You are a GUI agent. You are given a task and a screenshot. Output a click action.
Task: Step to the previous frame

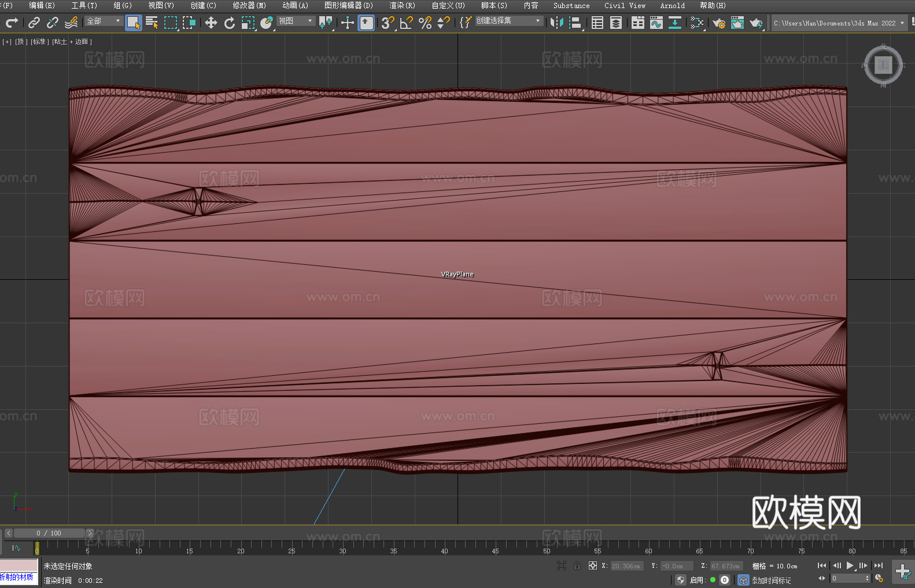click(836, 565)
